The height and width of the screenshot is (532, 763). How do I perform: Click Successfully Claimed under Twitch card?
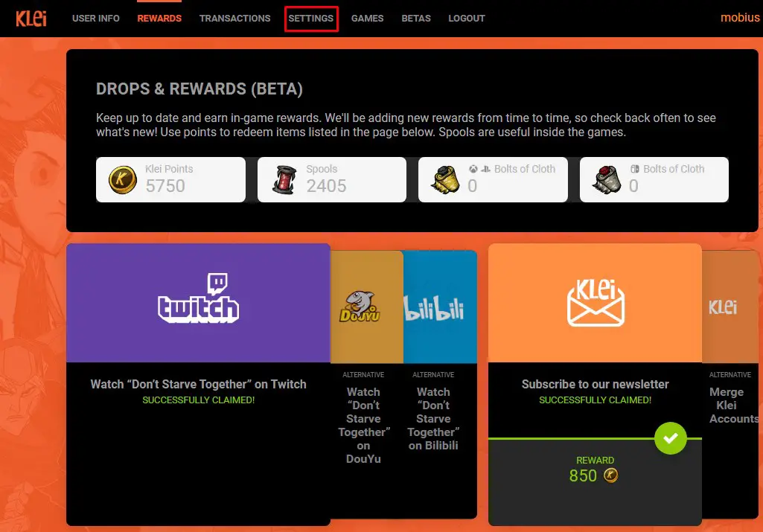point(199,400)
